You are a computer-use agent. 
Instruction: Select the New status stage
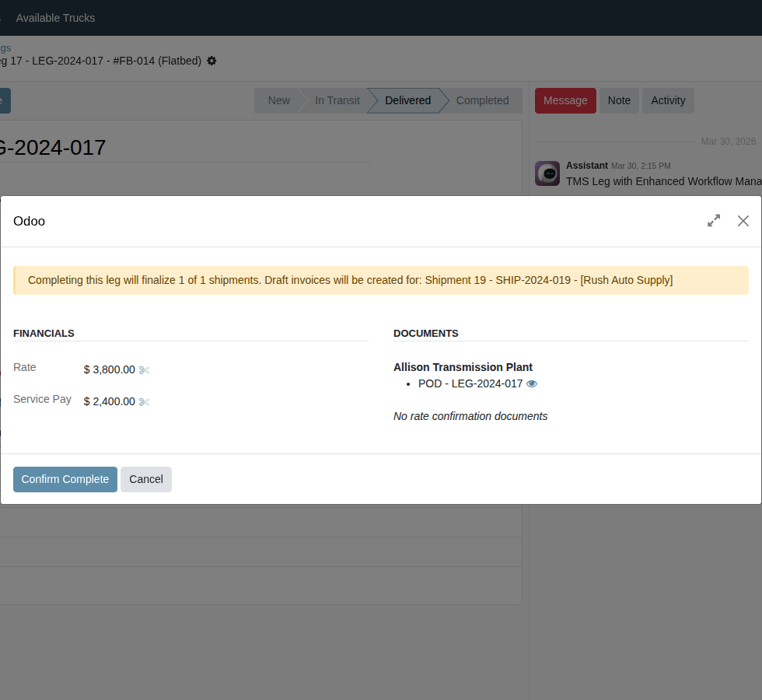click(279, 100)
